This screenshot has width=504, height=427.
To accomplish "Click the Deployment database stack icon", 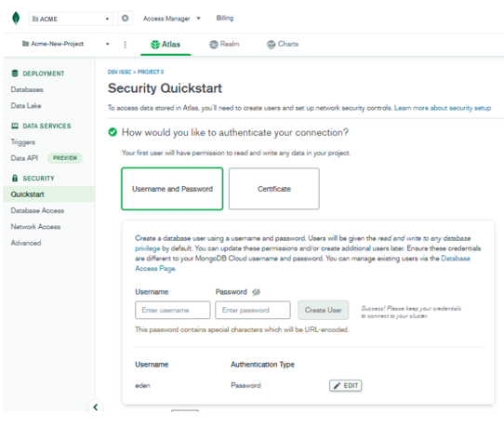I will pyautogui.click(x=15, y=73).
